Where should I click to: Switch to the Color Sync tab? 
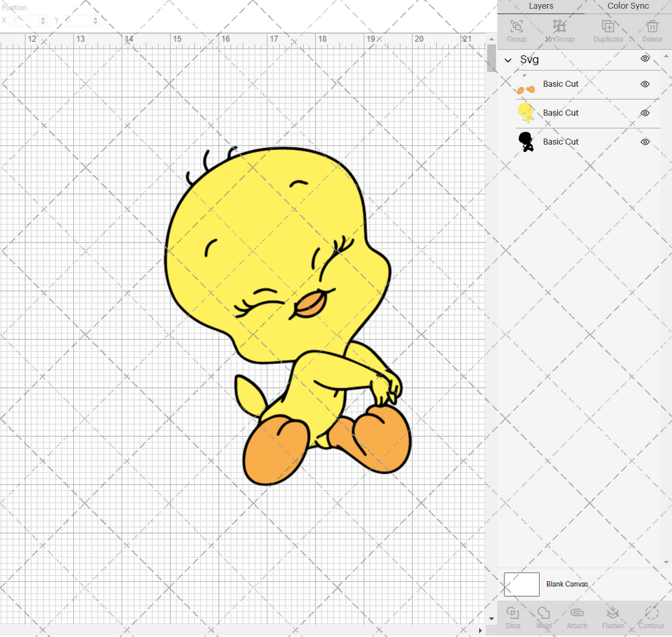(x=627, y=6)
